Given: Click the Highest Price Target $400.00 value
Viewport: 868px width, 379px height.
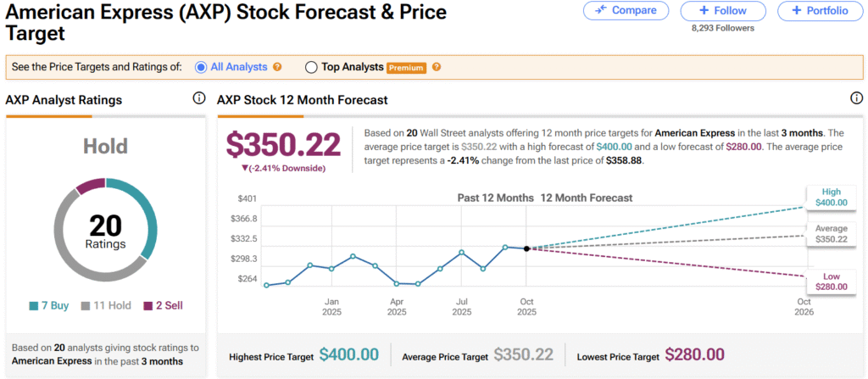Looking at the screenshot, I should 350,355.
